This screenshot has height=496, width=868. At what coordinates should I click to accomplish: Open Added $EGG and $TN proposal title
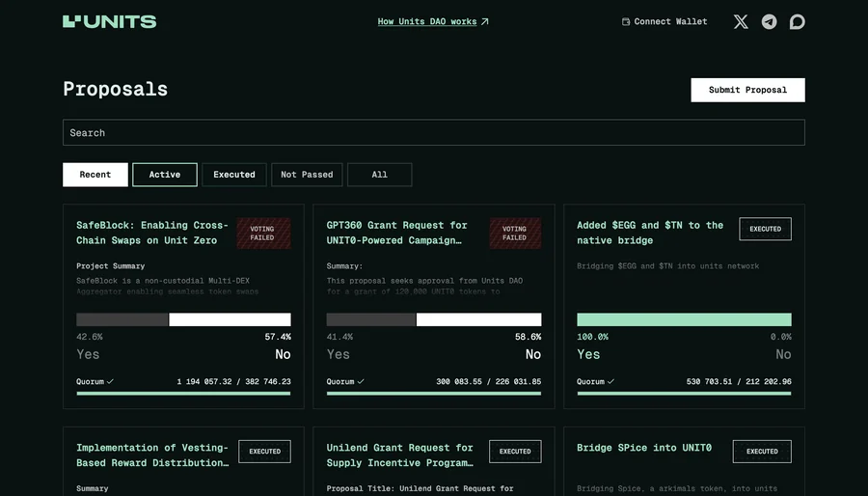click(650, 233)
